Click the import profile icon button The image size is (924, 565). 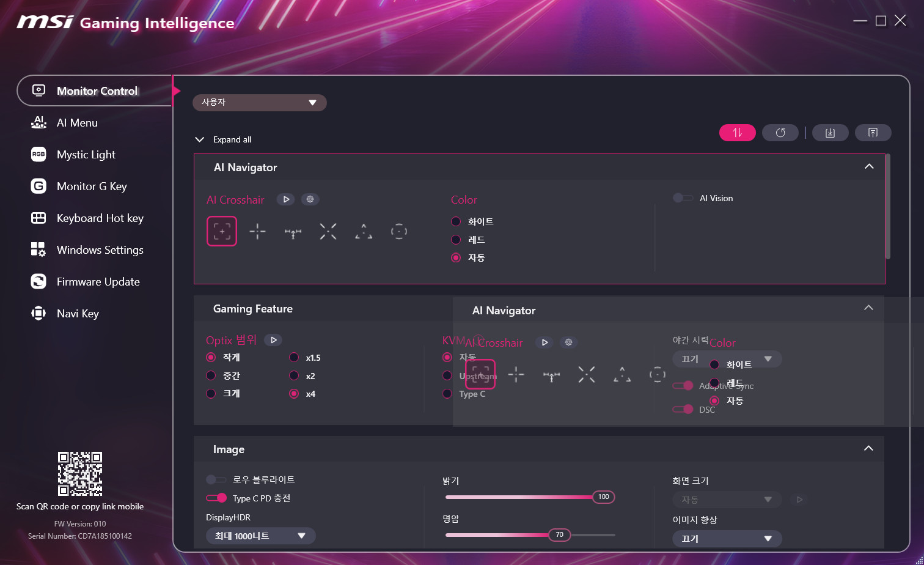[x=830, y=133]
